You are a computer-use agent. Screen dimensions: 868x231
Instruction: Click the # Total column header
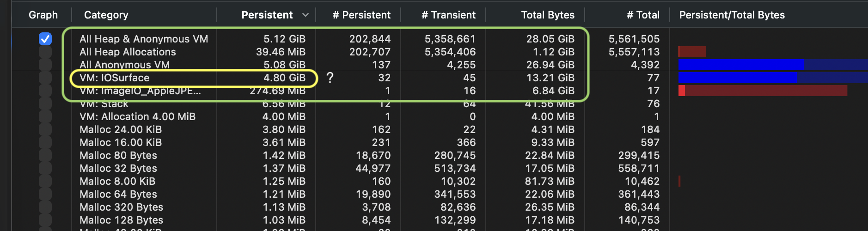(643, 15)
